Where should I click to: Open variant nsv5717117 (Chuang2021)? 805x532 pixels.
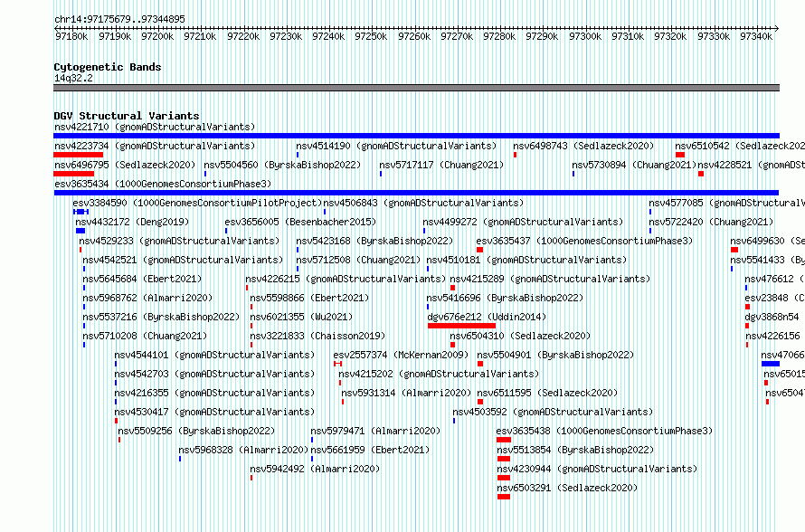click(x=441, y=165)
